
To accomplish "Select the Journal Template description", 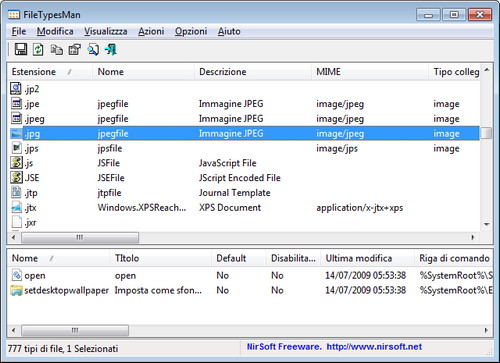I will [x=234, y=193].
